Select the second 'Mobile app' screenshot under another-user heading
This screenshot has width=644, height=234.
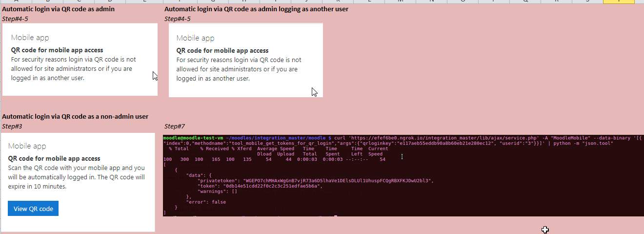tap(246, 60)
